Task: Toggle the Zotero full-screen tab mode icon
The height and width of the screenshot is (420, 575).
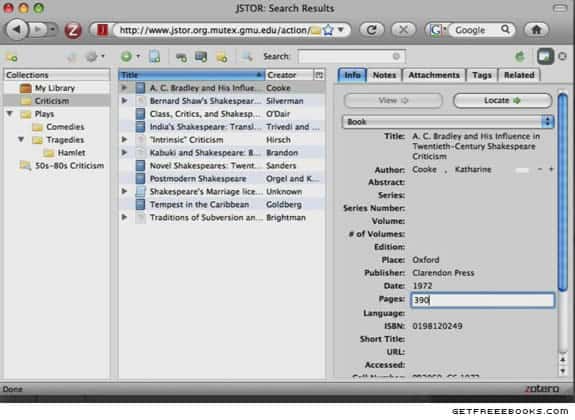Action: click(545, 56)
